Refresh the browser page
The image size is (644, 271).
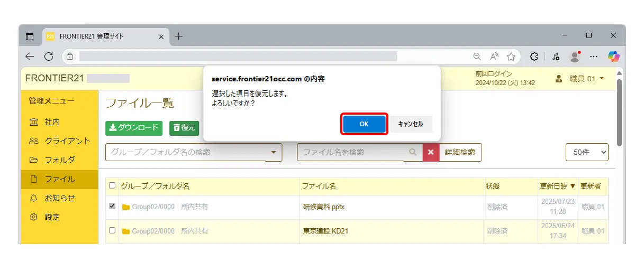coord(49,57)
